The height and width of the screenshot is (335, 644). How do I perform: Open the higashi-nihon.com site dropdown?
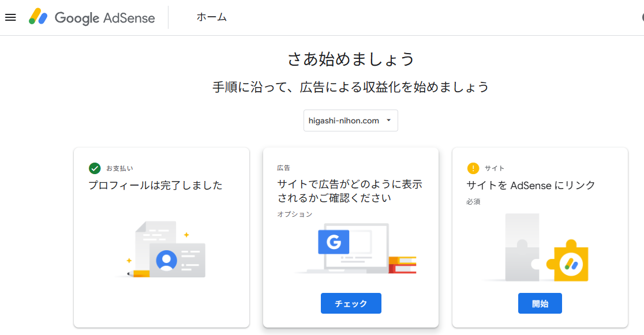[345, 121]
